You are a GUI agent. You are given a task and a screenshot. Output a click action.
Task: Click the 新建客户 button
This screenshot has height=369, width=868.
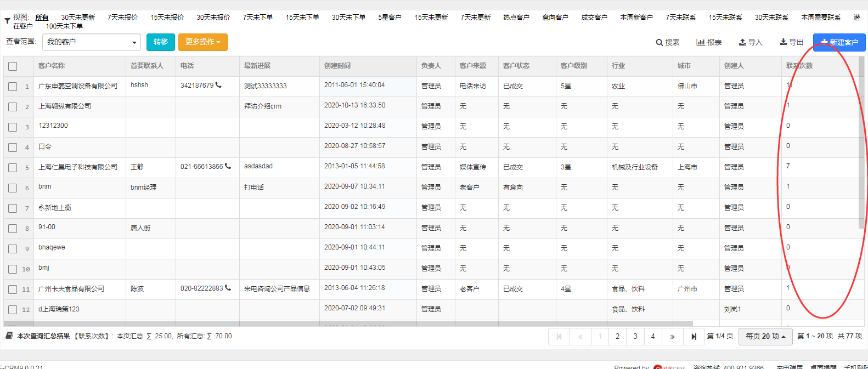click(839, 42)
